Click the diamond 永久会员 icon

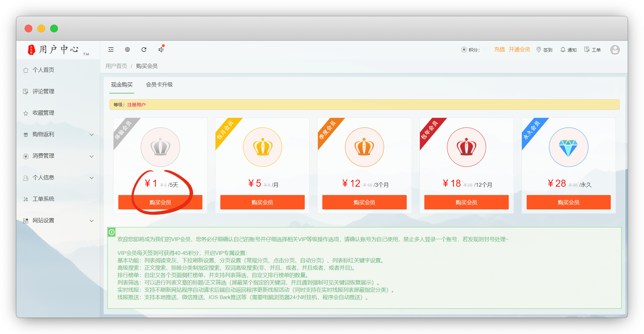pos(568,147)
